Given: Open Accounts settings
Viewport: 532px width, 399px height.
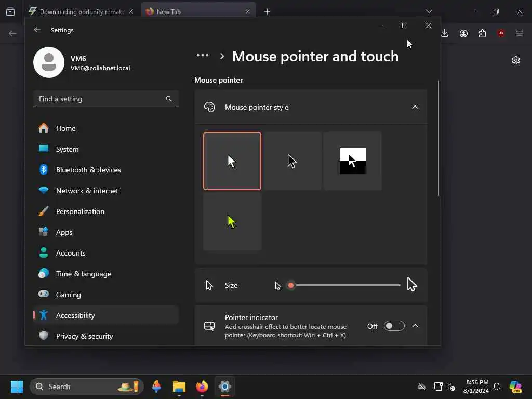Looking at the screenshot, I should point(106,253).
